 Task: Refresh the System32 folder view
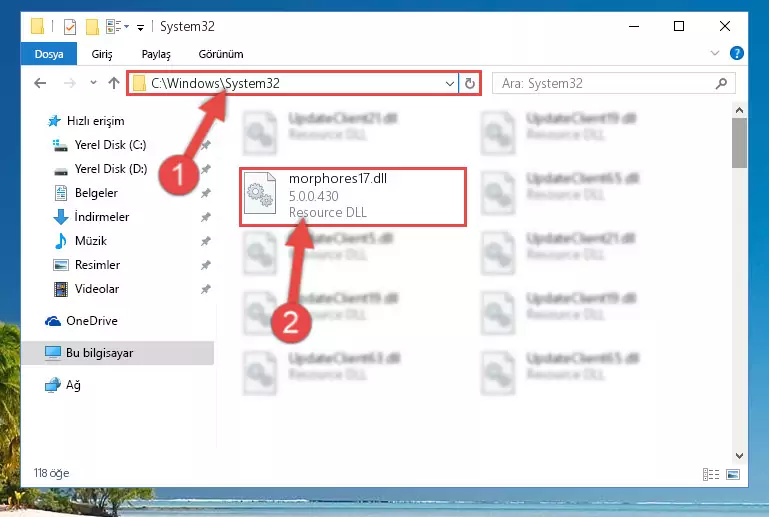(469, 83)
